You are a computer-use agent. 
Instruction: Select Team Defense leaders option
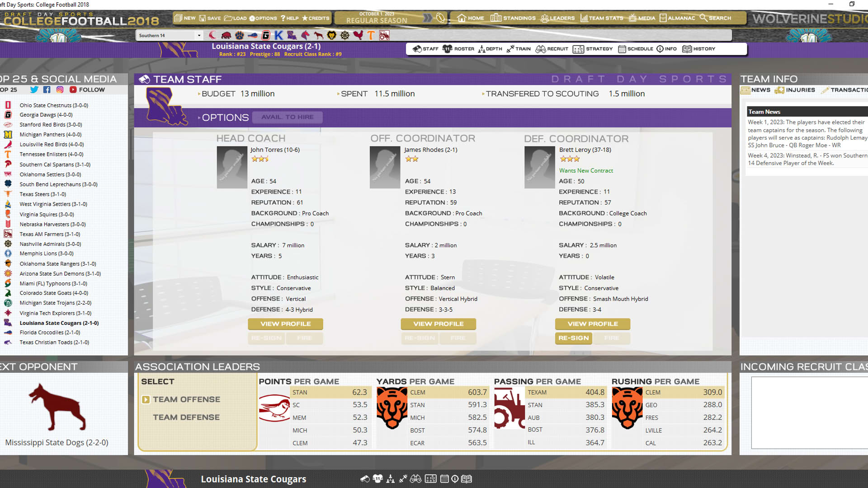[x=186, y=418]
